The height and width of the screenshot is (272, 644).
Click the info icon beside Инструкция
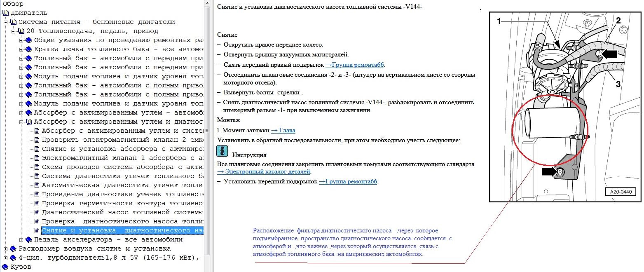222,152
